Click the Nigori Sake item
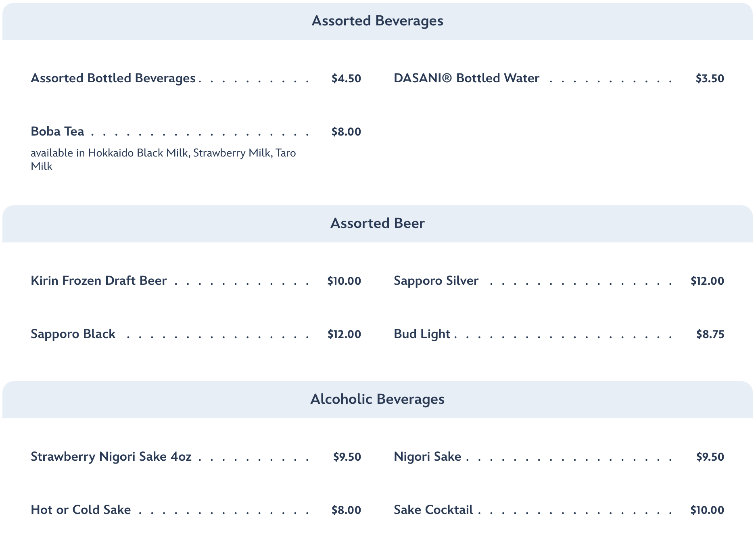 [x=427, y=457]
